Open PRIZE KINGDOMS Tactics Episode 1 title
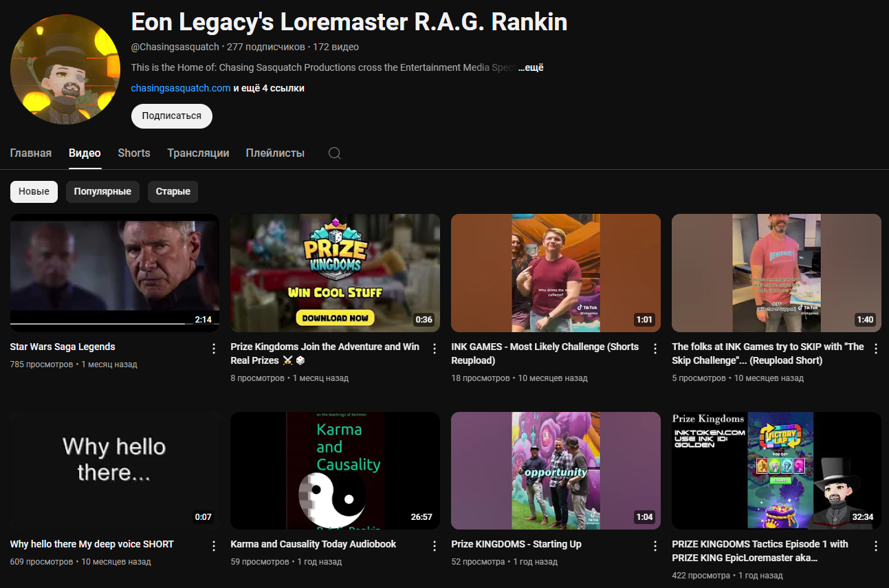Viewport: 889px width, 588px height. [x=760, y=550]
